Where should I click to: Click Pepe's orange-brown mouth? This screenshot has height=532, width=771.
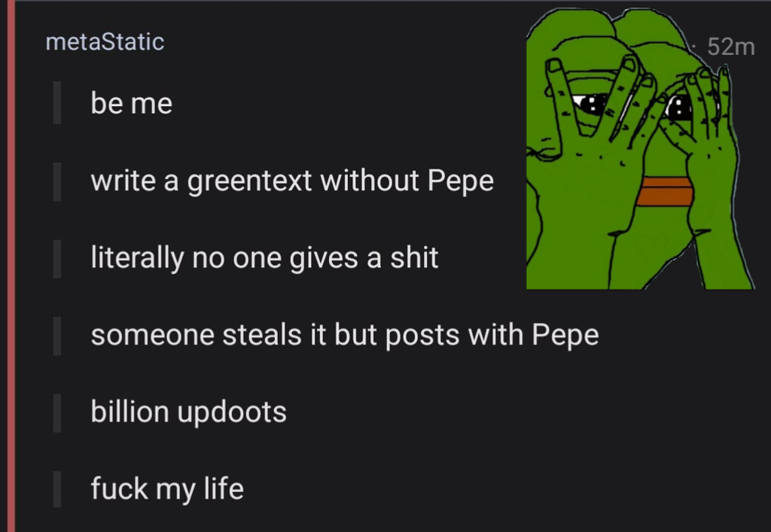pos(664,192)
